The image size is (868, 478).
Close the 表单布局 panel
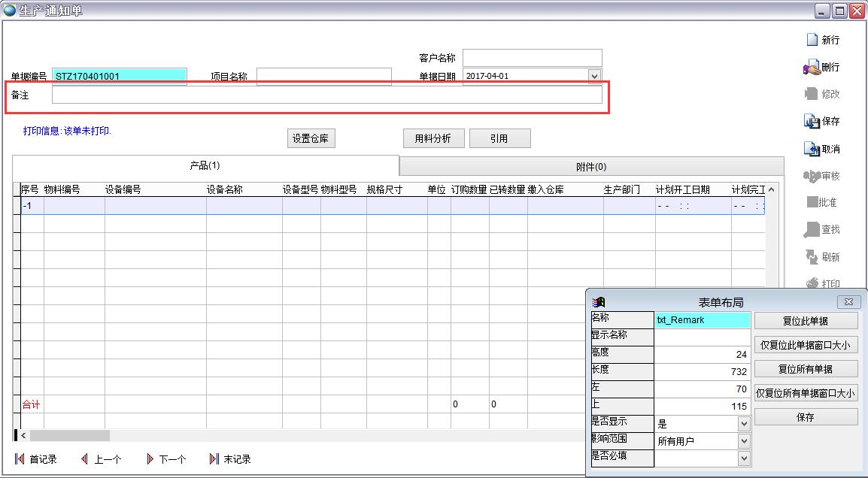848,302
